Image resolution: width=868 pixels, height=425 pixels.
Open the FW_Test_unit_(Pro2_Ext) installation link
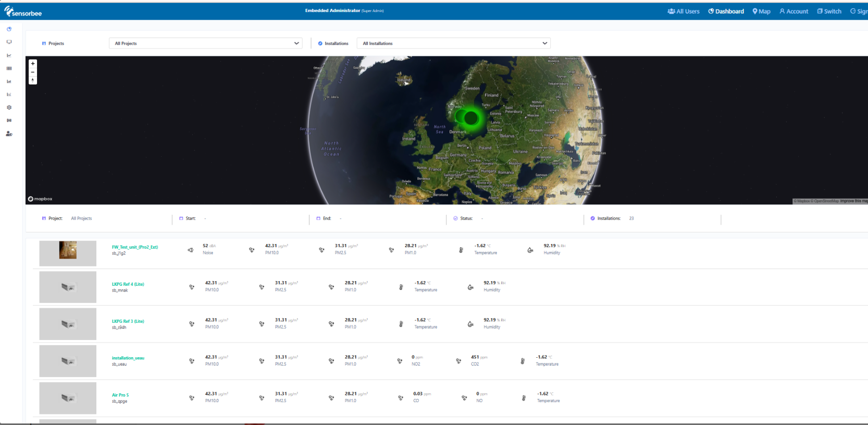pos(135,247)
